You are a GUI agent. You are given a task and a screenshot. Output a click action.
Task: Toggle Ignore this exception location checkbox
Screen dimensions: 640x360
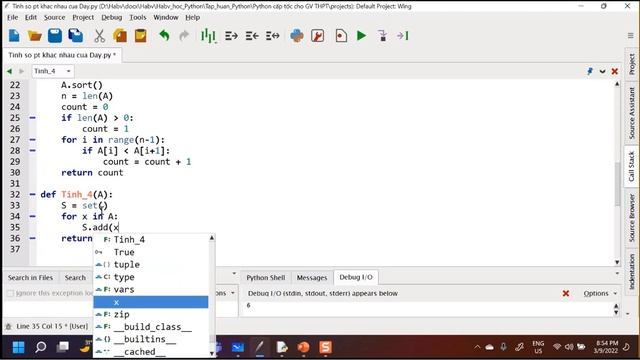click(x=11, y=293)
